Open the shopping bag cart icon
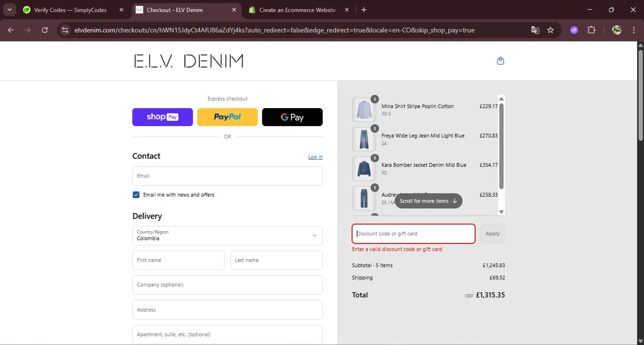The height and width of the screenshot is (345, 644). [500, 61]
